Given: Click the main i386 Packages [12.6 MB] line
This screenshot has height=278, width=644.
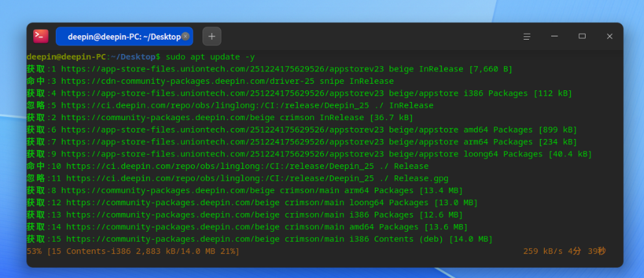Looking at the screenshot, I should point(245,215).
